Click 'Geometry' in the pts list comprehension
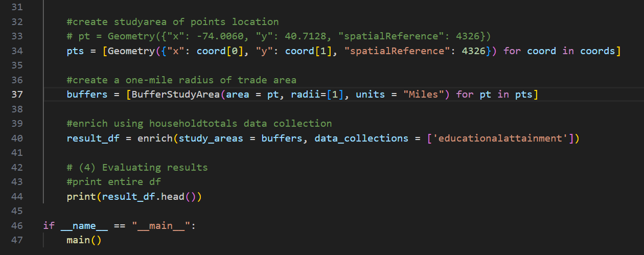This screenshot has width=644, height=255. (132, 51)
